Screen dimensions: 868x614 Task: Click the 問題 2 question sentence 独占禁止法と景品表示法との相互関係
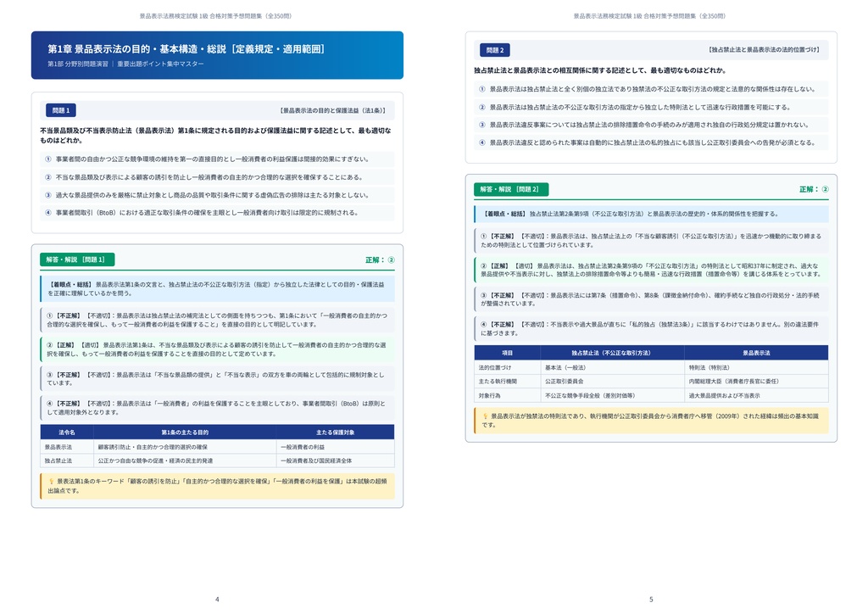[x=600, y=70]
